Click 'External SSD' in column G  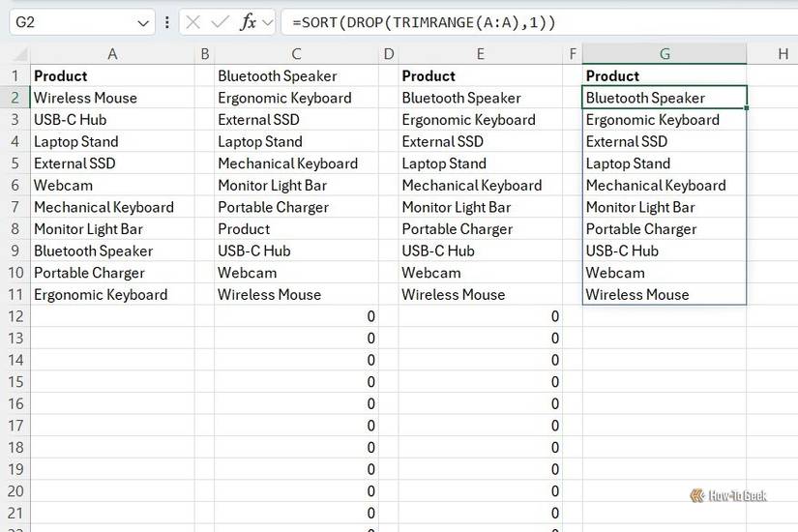click(x=627, y=141)
